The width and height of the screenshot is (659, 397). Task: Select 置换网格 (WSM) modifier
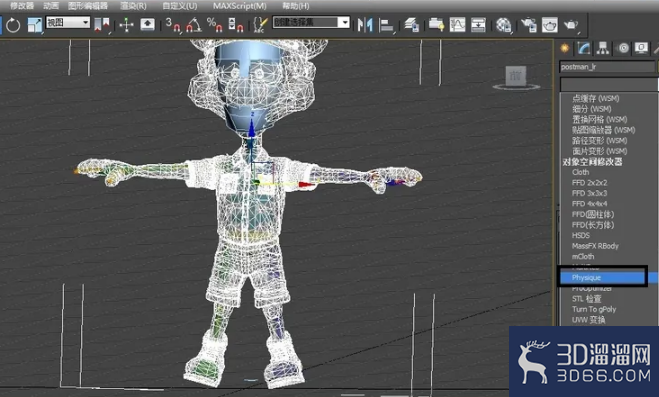(599, 119)
